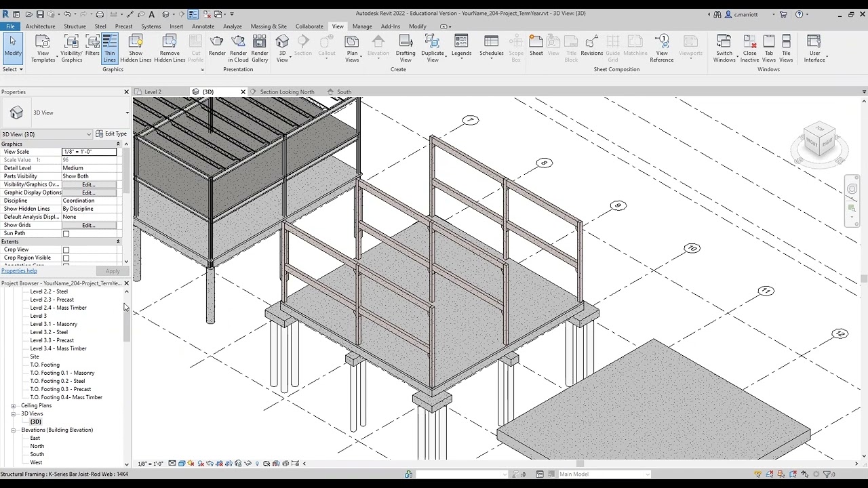The width and height of the screenshot is (868, 488).
Task: Open the User Interface dropdown
Action: click(814, 48)
